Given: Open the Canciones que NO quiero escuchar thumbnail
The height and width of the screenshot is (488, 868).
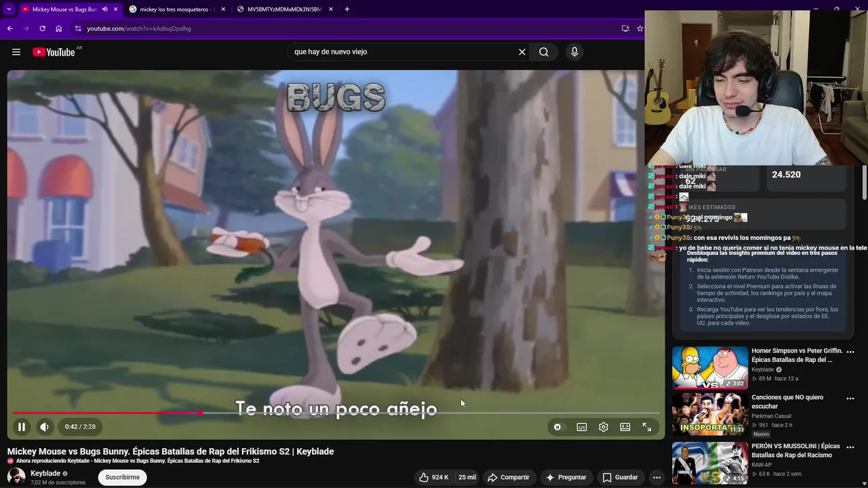Looking at the screenshot, I should pos(710,414).
